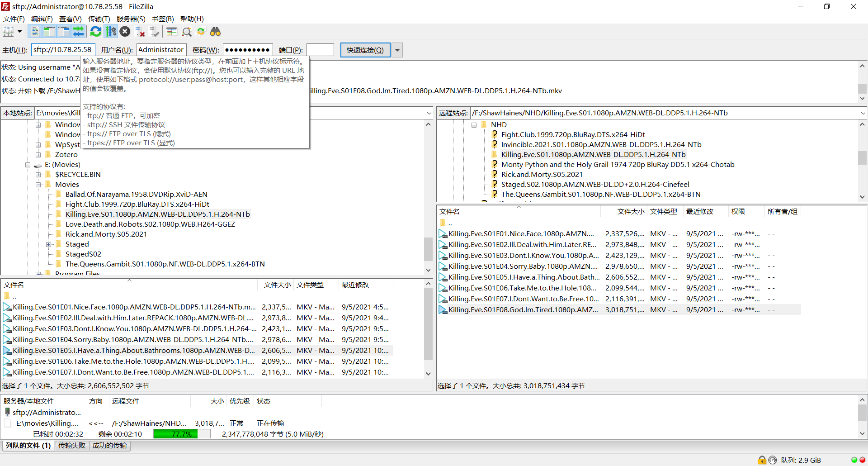Search for files with the binoculars icon
868x466 pixels.
(216, 32)
